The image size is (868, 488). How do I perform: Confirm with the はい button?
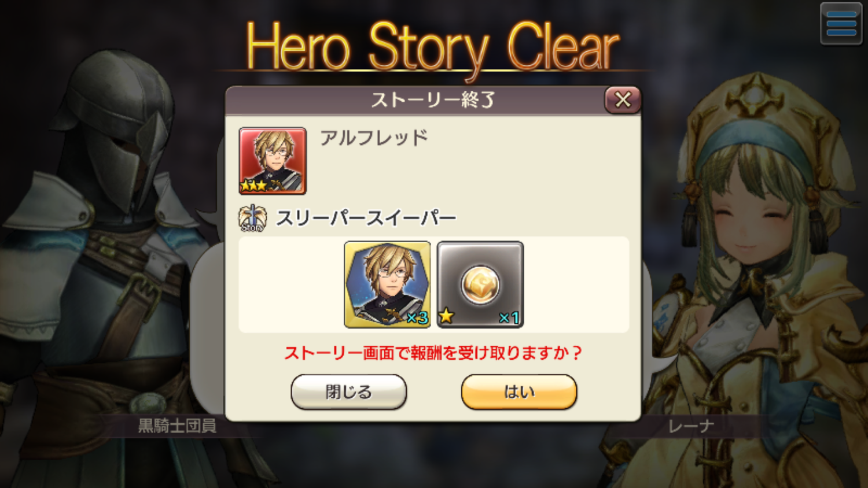519,391
